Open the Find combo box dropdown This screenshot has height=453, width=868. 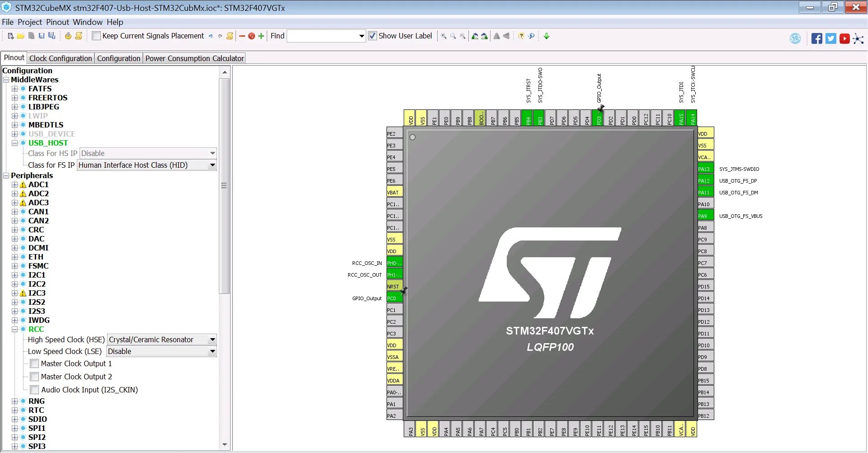point(362,36)
